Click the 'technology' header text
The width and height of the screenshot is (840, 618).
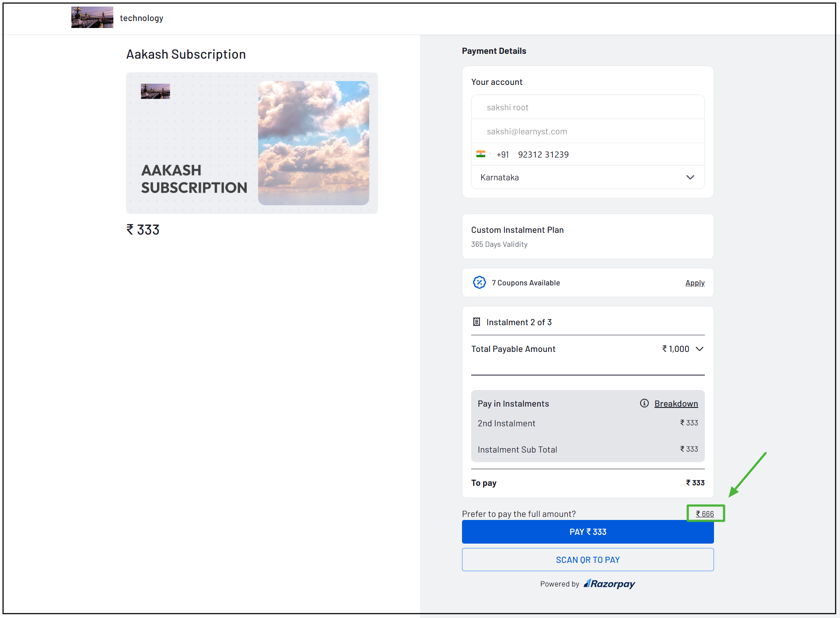(x=141, y=18)
